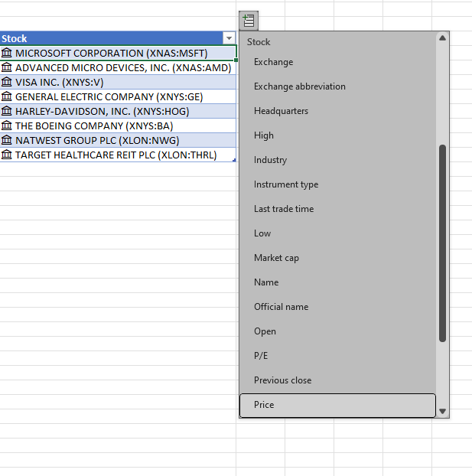Click the field list scroll-up arrow
Screen dimensions: 472x476
[442, 38]
